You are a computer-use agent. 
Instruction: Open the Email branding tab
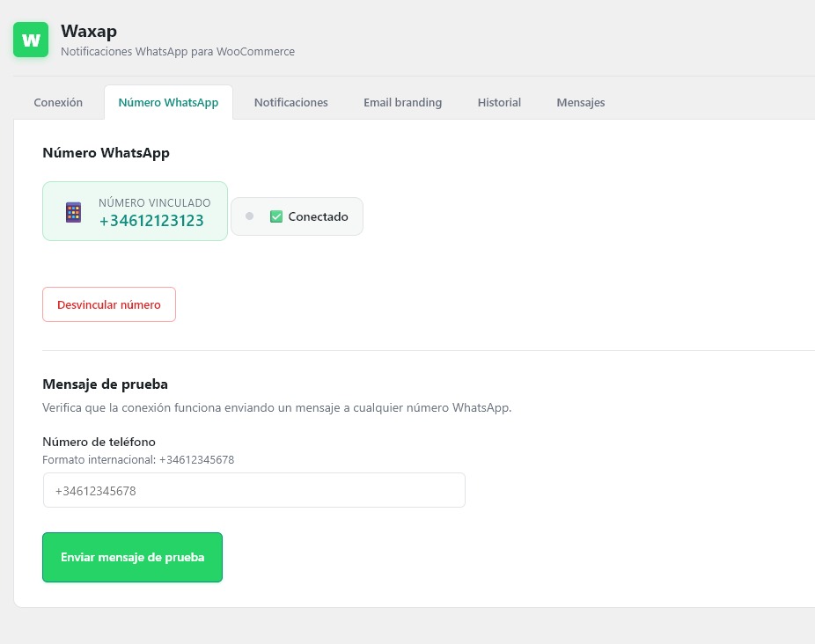click(403, 102)
